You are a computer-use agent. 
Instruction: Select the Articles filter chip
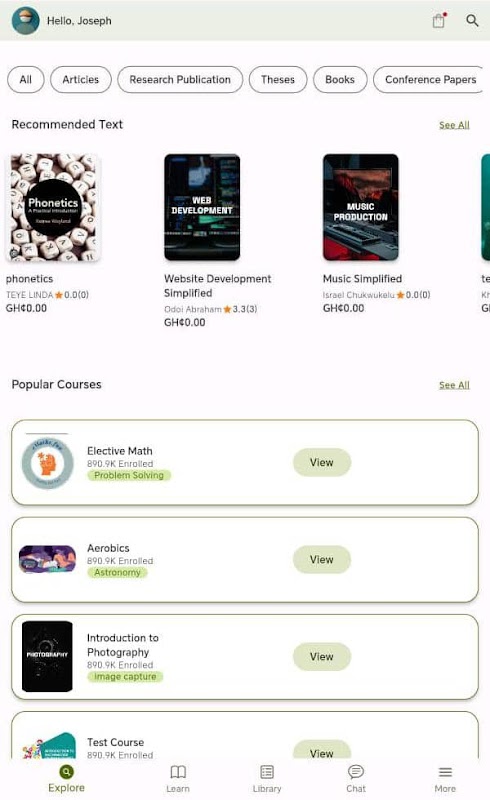(81, 80)
